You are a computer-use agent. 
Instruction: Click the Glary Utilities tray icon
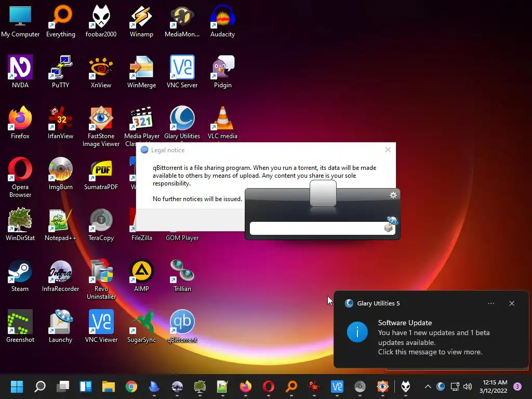(441, 386)
